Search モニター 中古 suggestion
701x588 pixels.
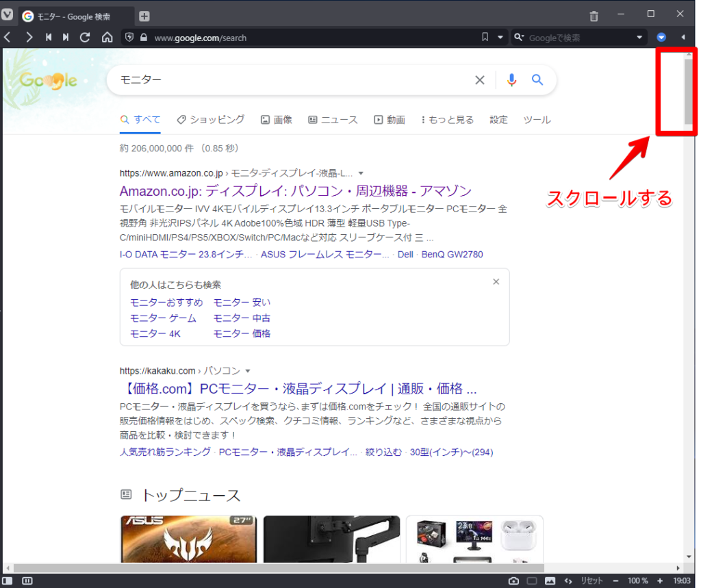[242, 318]
